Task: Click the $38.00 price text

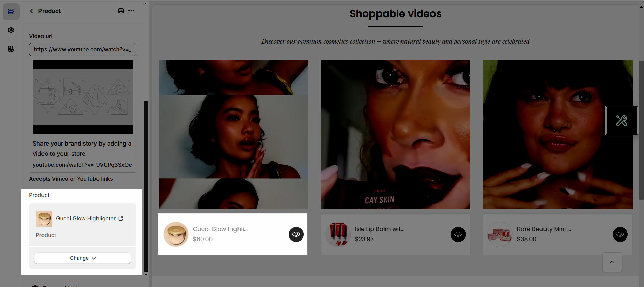Action: tap(527, 239)
